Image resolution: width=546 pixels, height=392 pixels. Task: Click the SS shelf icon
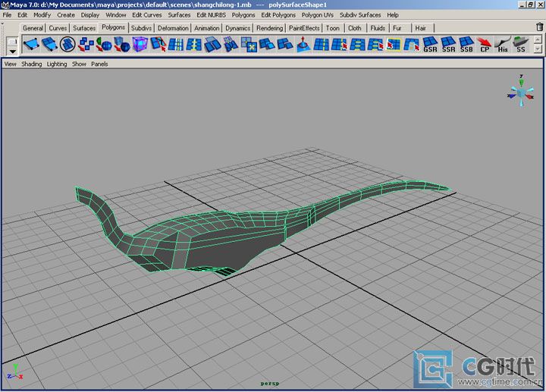[x=521, y=45]
